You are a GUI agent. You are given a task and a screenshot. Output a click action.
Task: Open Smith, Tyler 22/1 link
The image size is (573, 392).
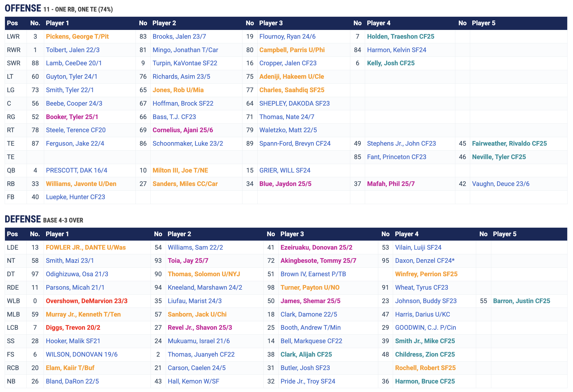(70, 90)
